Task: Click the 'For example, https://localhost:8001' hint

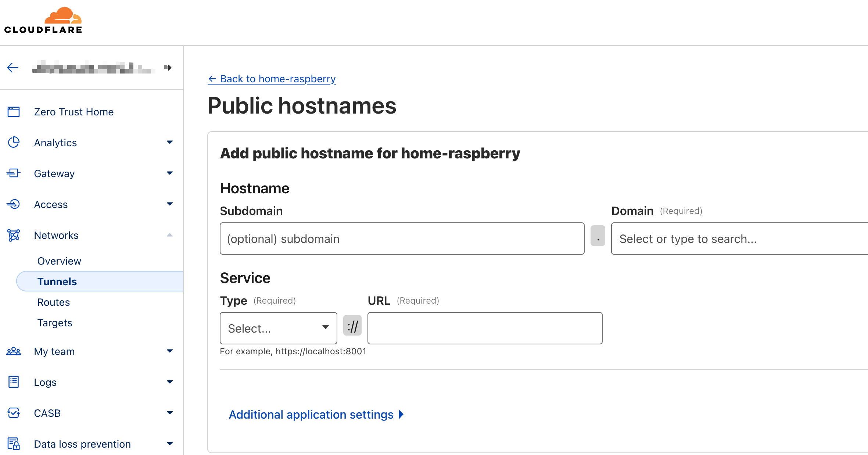Action: click(293, 351)
